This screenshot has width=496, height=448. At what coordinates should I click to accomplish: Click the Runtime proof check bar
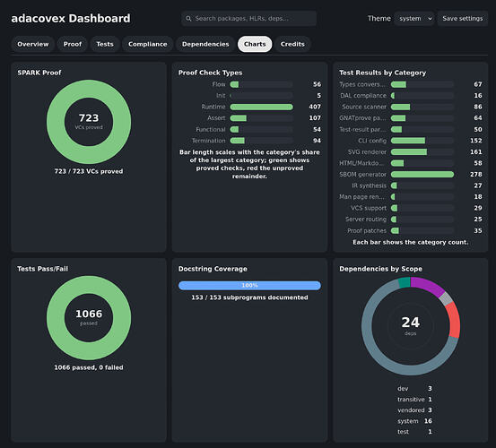(261, 107)
